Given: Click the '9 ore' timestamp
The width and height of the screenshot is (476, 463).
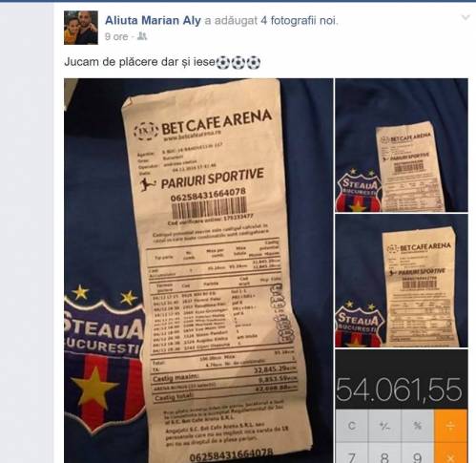Looking at the screenshot, I should 116,36.
